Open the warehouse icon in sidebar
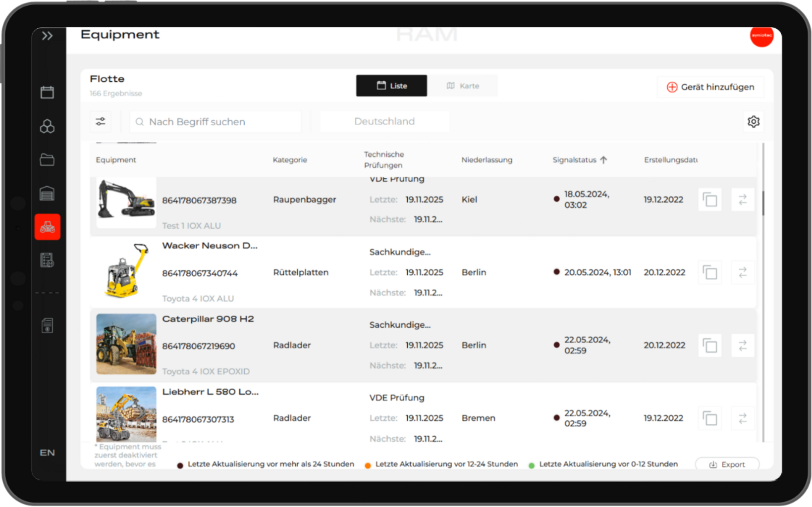 click(47, 194)
